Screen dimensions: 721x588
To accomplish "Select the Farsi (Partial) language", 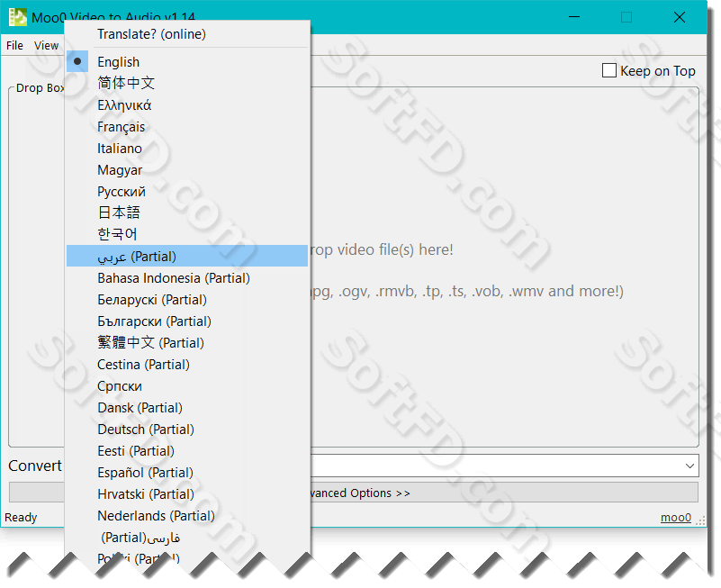I will tap(187, 537).
